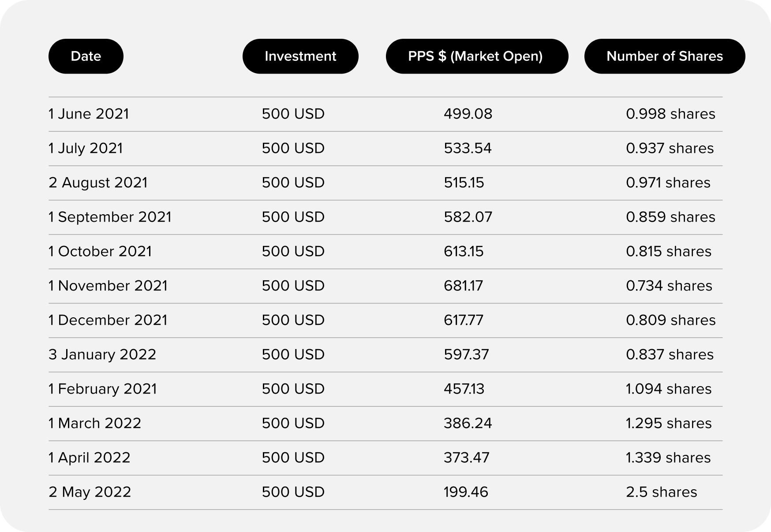Select the 1 November 2021 row date
The width and height of the screenshot is (771, 532).
coord(108,286)
